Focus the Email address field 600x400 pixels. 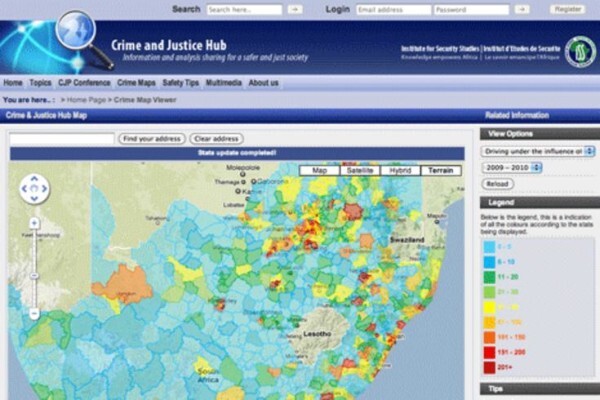pos(394,10)
